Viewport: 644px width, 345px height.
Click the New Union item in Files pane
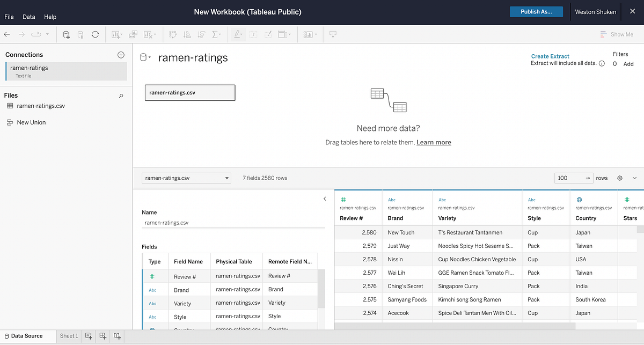coord(31,122)
